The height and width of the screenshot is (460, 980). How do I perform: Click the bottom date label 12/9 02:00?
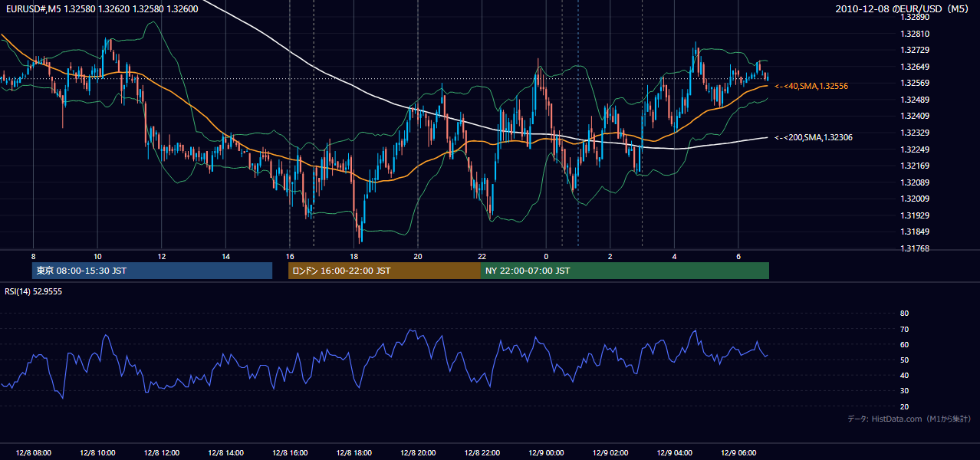[x=610, y=452]
